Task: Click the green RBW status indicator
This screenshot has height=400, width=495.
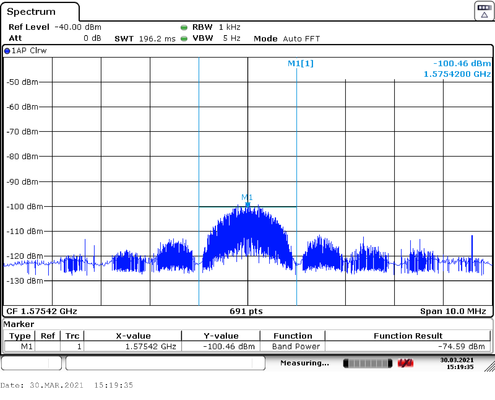Action: (x=184, y=27)
